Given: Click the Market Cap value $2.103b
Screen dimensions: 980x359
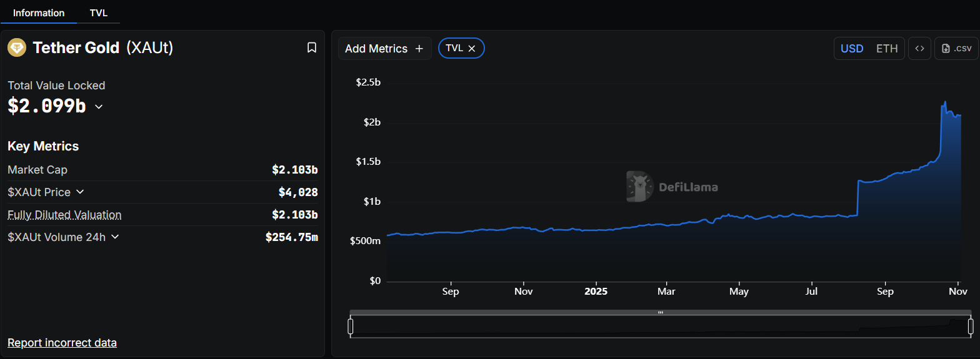Looking at the screenshot, I should coord(295,170).
